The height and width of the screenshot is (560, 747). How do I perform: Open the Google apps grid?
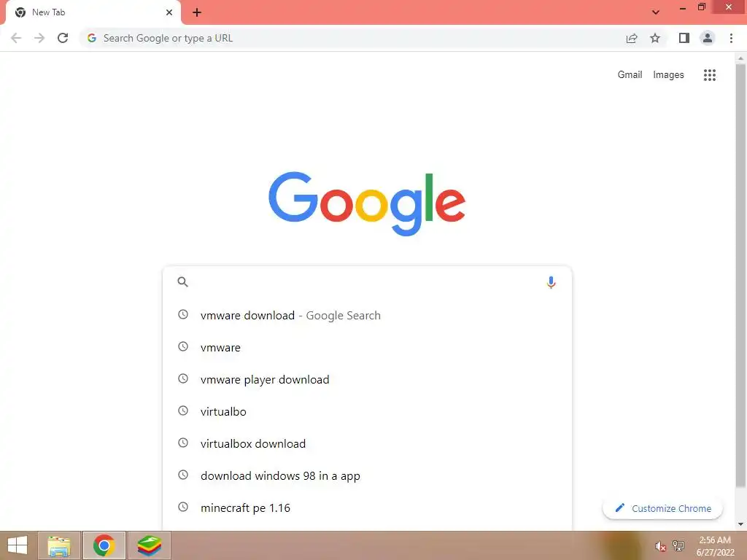coord(709,75)
